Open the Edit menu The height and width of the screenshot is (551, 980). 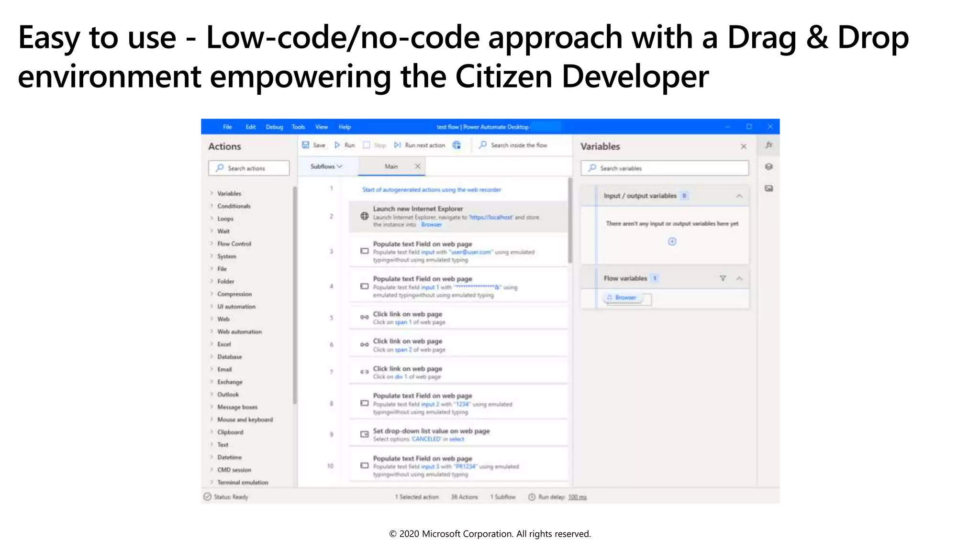(x=251, y=127)
